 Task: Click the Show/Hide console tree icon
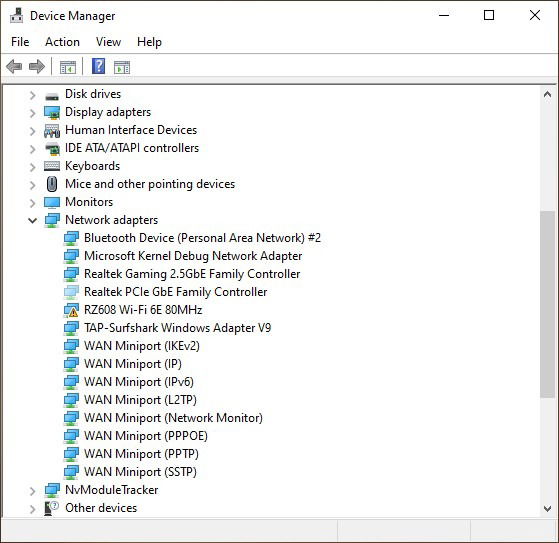click(x=68, y=67)
